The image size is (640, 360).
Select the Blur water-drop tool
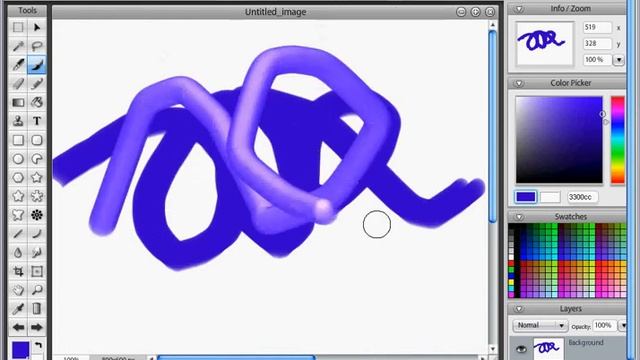(18, 253)
